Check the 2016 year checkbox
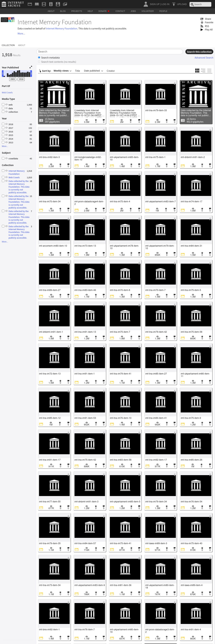215x644 pixels. pos(3,131)
